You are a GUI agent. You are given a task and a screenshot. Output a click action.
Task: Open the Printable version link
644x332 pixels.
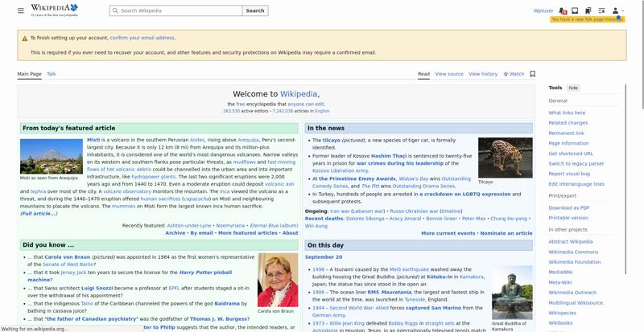[x=568, y=218]
